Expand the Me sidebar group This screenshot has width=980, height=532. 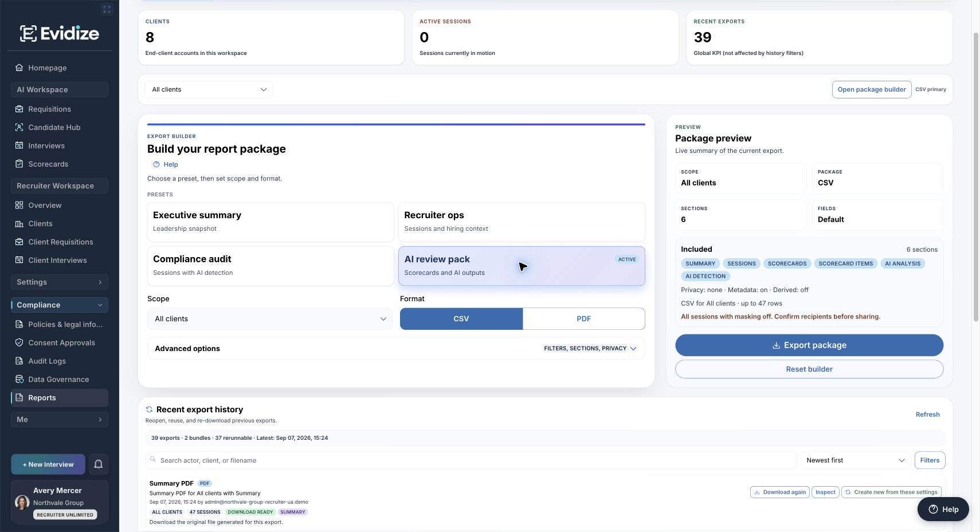click(x=60, y=419)
